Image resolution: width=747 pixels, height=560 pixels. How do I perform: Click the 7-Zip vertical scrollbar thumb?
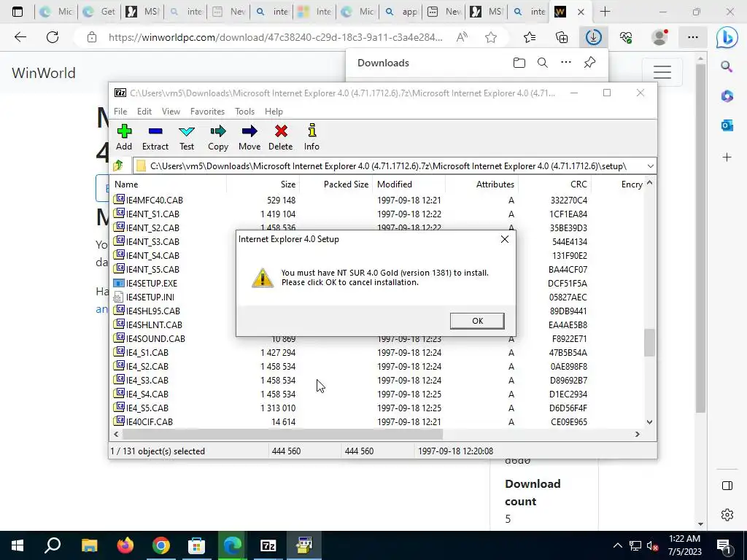[x=649, y=343]
